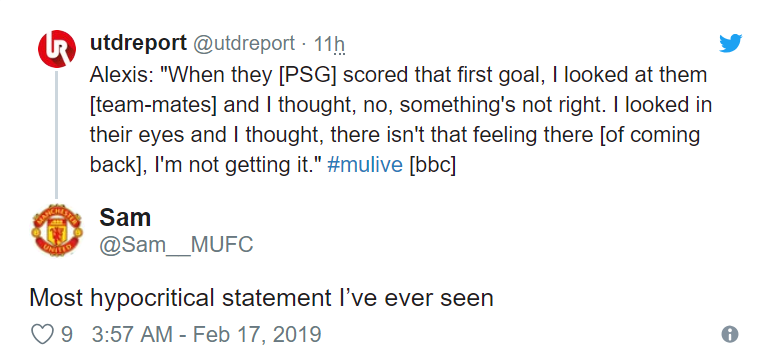
Task: Open Sam's Manchester United crest avatar
Action: 57,230
